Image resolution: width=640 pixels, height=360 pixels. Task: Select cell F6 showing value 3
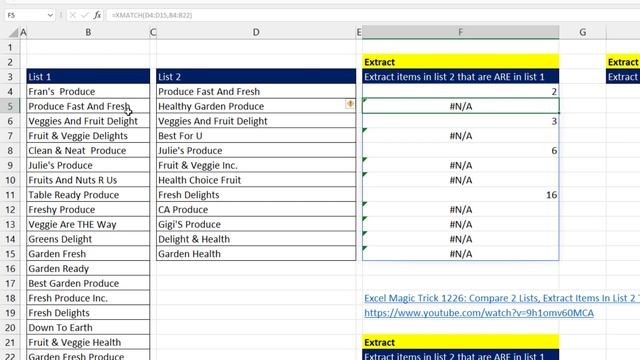click(x=460, y=121)
